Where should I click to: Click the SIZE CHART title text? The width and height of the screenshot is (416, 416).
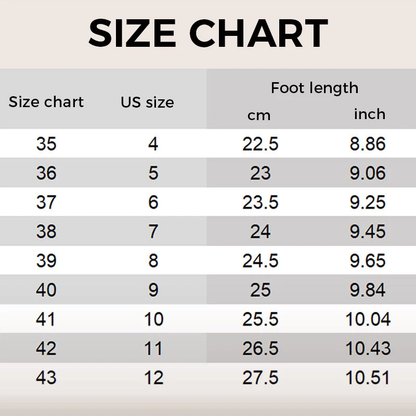[208, 33]
